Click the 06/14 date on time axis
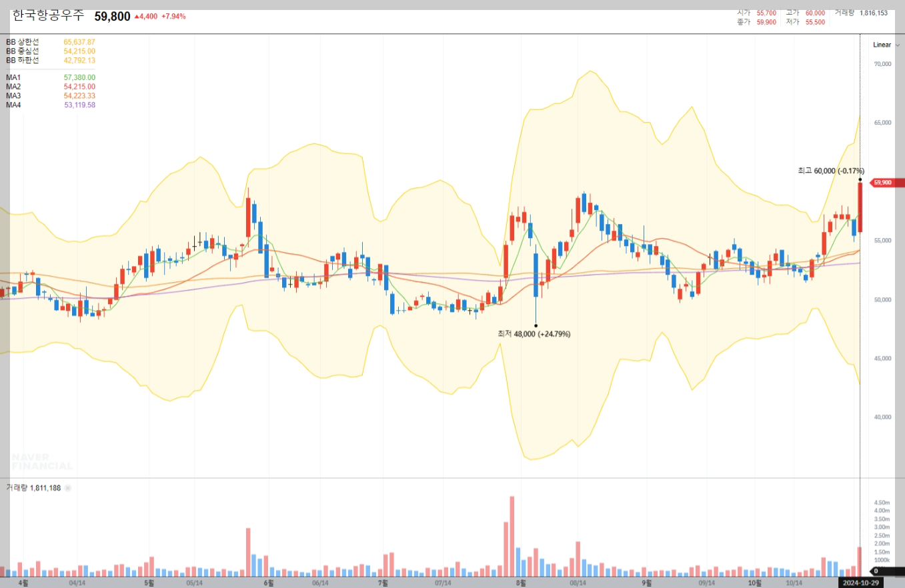Image resolution: width=905 pixels, height=588 pixels. 320,583
